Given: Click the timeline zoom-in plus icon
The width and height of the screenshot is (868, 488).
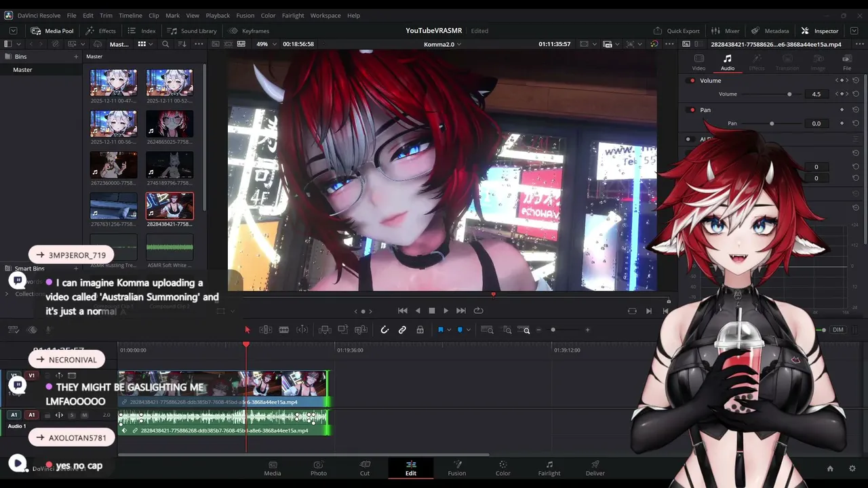Looking at the screenshot, I should click(x=587, y=330).
